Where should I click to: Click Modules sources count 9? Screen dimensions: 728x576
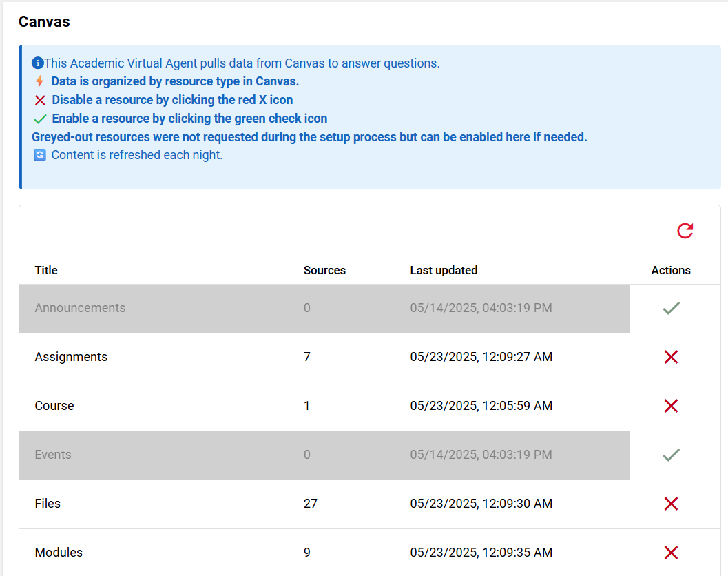coord(307,553)
